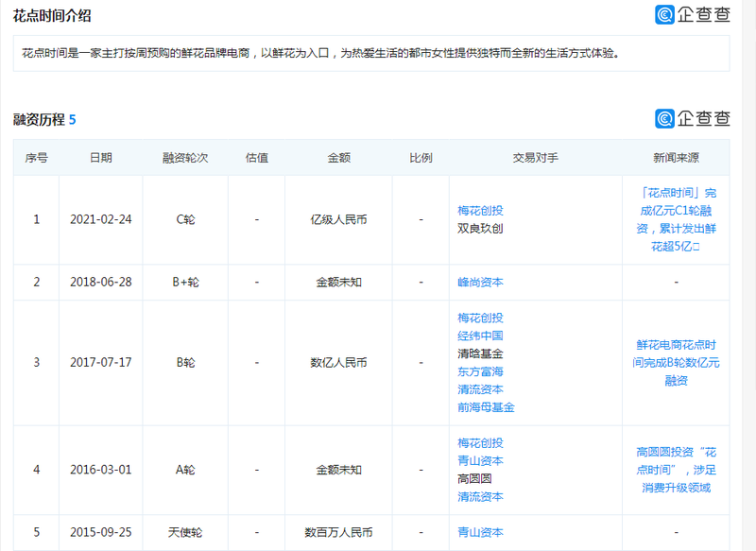This screenshot has width=756, height=551.
Task: Click the 新闻来源 column header
Action: (x=676, y=158)
